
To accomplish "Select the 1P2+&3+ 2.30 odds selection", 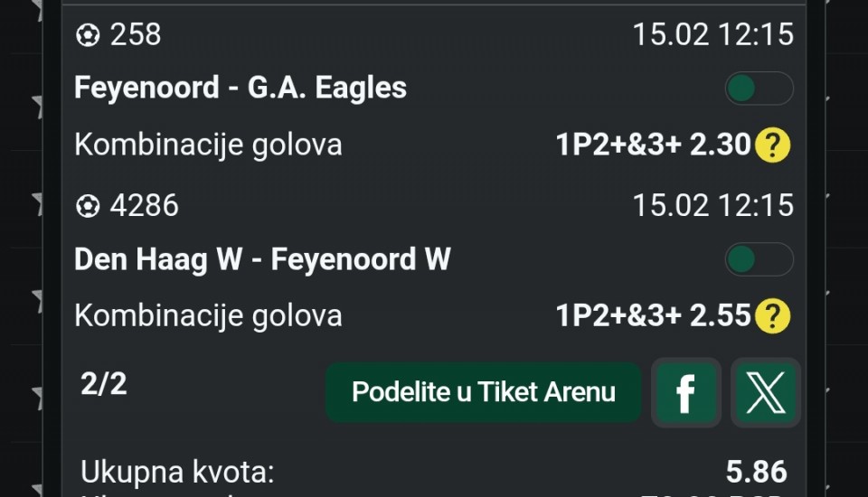I will pos(653,145).
